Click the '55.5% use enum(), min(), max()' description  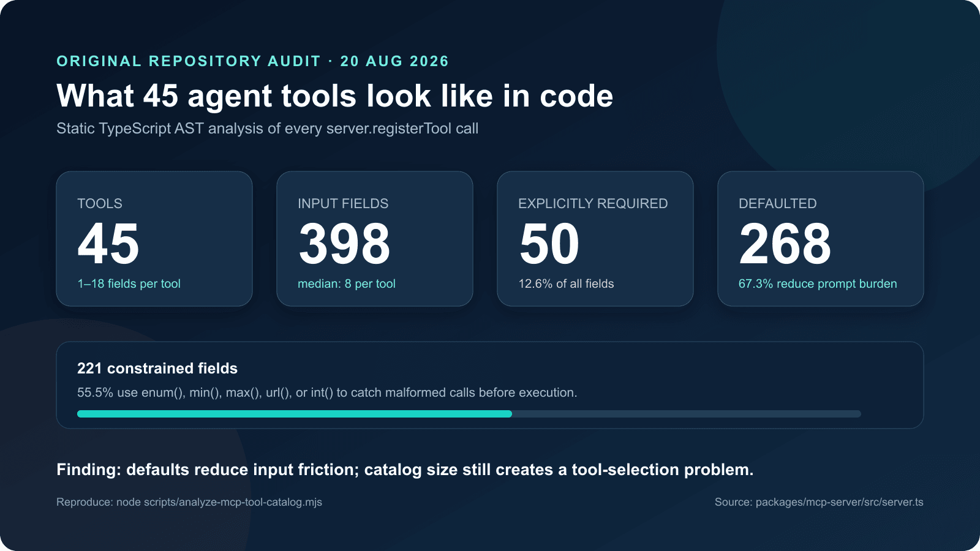tap(327, 392)
